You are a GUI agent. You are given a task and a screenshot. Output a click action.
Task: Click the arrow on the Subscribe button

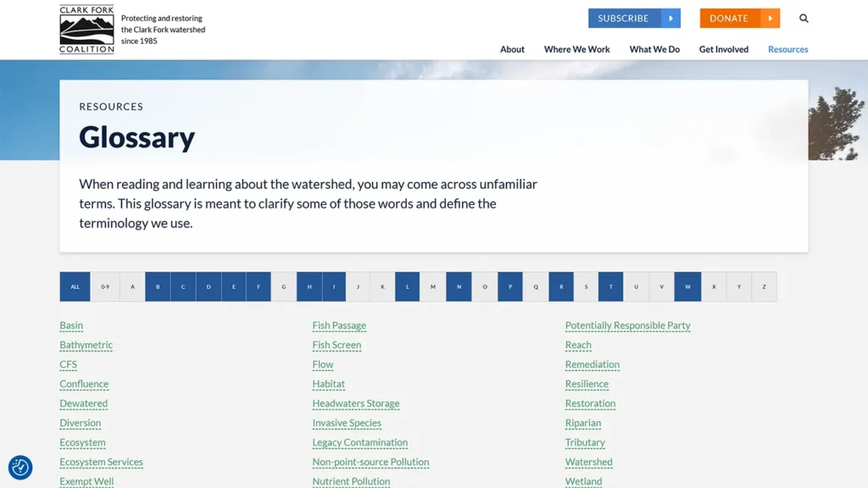670,19
